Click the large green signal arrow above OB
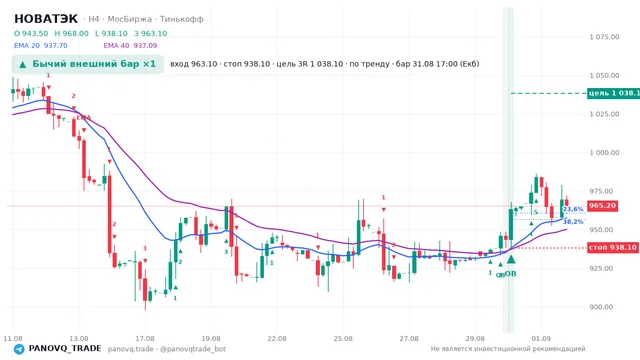Image resolution: width=640 pixels, height=360 pixels. [511, 259]
